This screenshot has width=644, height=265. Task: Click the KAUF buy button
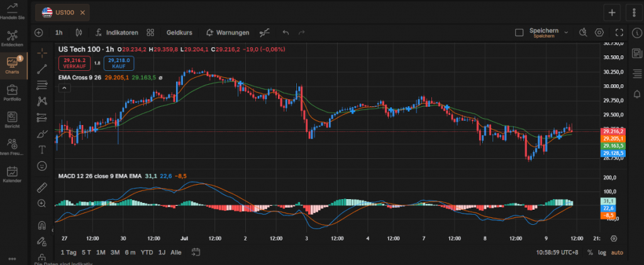pyautogui.click(x=119, y=63)
